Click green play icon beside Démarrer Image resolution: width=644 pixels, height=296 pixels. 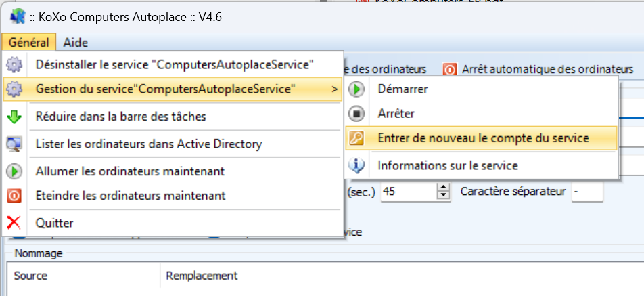point(356,89)
